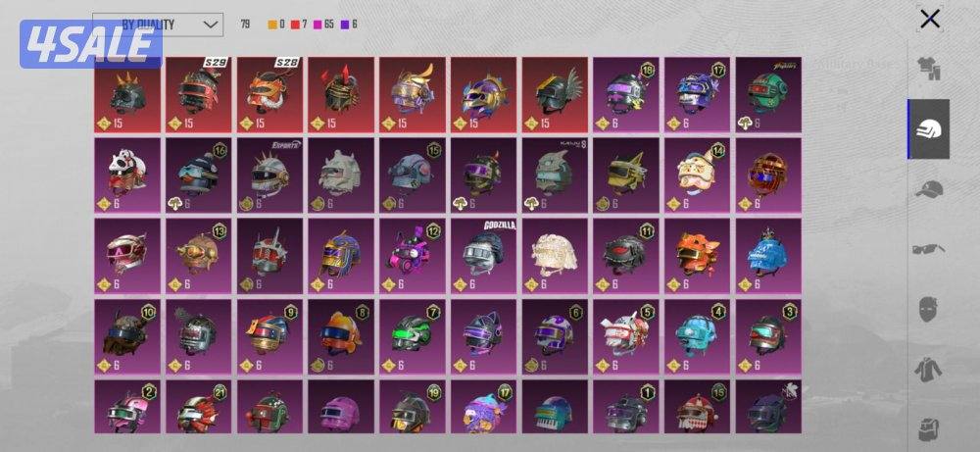Filter by the orange quality swatch
980x452 pixels.
(x=272, y=25)
